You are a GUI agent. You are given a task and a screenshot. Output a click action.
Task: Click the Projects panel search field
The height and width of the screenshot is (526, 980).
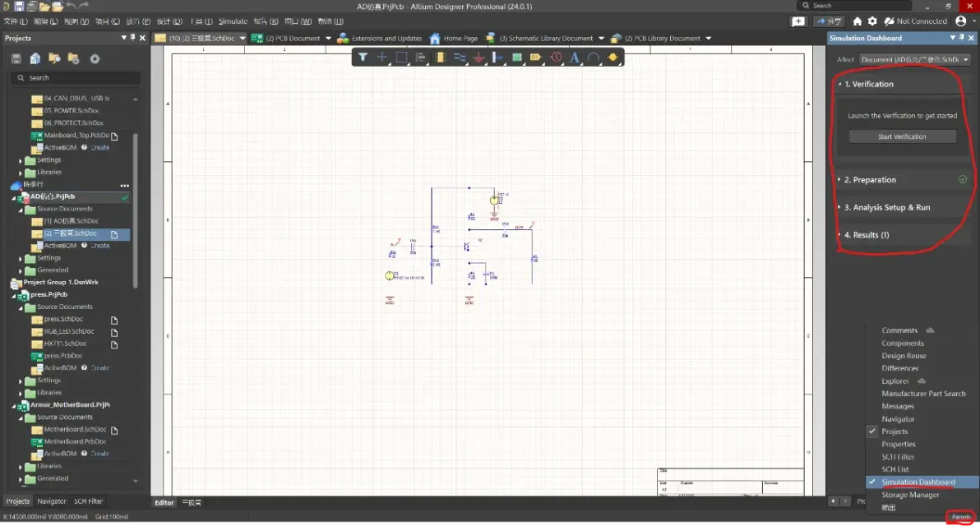tap(76, 78)
